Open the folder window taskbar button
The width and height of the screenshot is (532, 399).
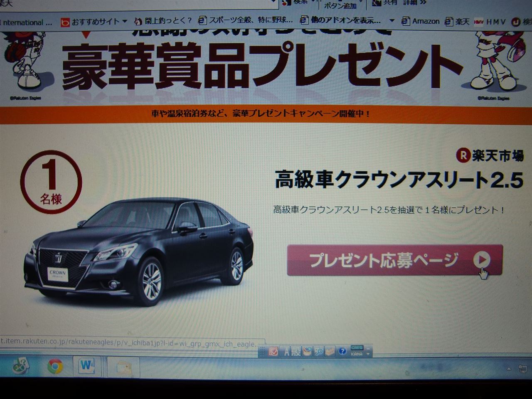(x=123, y=367)
